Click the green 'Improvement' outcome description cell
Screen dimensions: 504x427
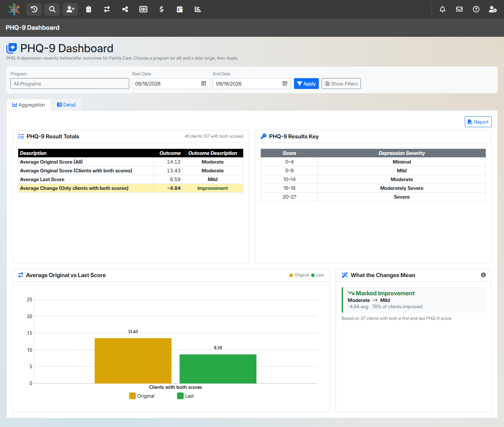pos(213,188)
